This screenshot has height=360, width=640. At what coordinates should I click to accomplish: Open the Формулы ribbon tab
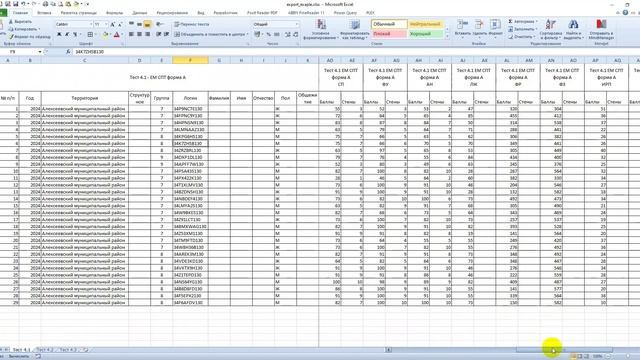click(x=114, y=13)
